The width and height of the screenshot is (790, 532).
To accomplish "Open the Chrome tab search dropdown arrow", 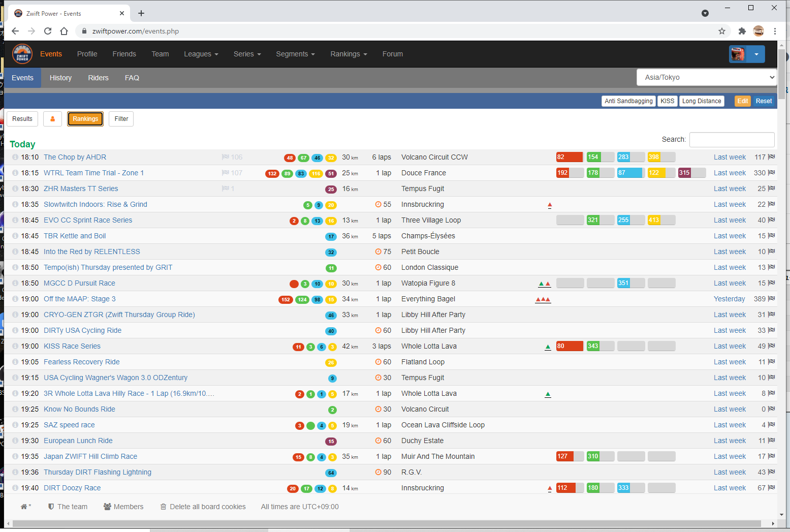I will click(x=705, y=13).
